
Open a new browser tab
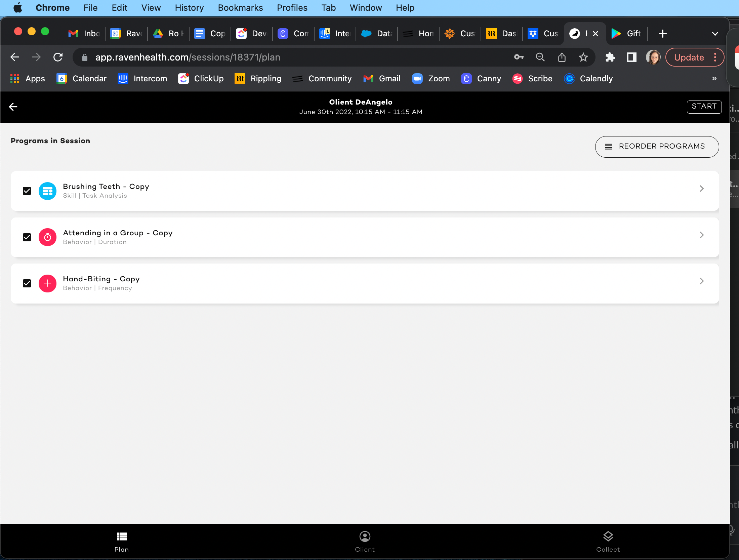[663, 34]
